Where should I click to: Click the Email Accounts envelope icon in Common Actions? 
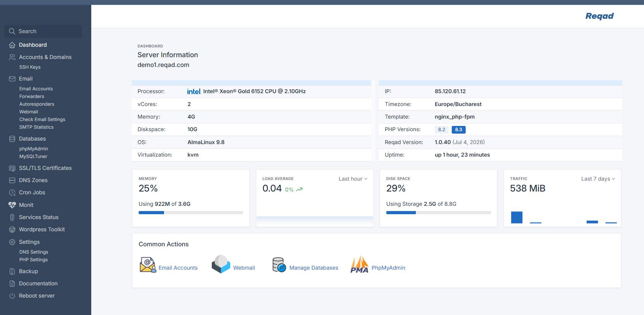pos(148,265)
